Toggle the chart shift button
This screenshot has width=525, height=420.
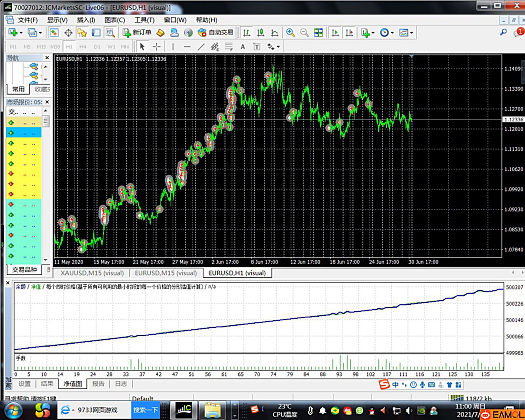coord(349,32)
